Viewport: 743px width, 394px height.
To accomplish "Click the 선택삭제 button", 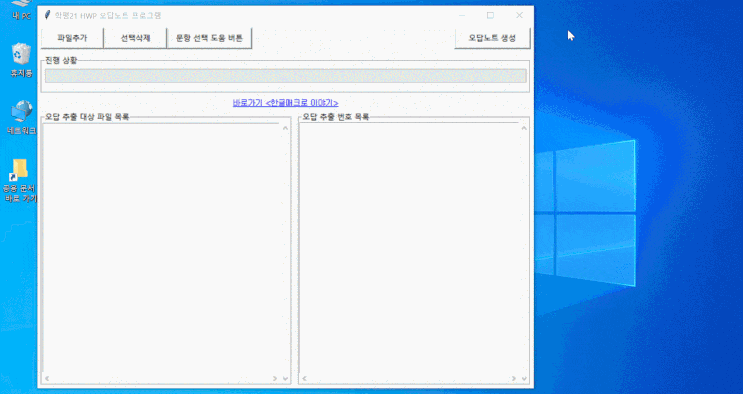I will pyautogui.click(x=135, y=38).
